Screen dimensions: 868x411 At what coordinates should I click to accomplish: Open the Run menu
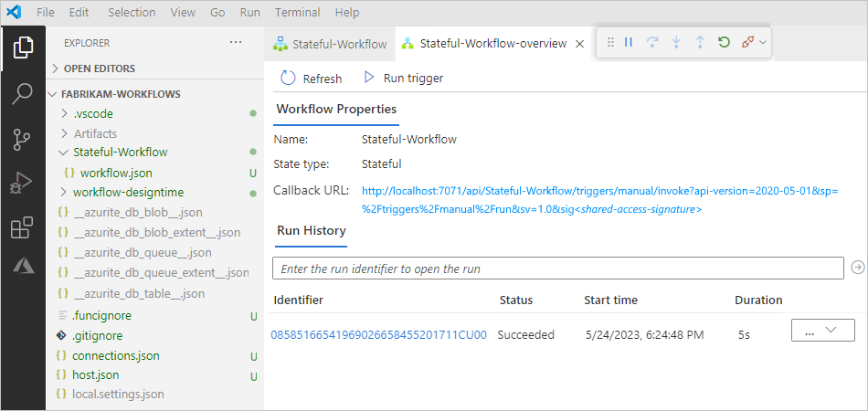(x=250, y=12)
